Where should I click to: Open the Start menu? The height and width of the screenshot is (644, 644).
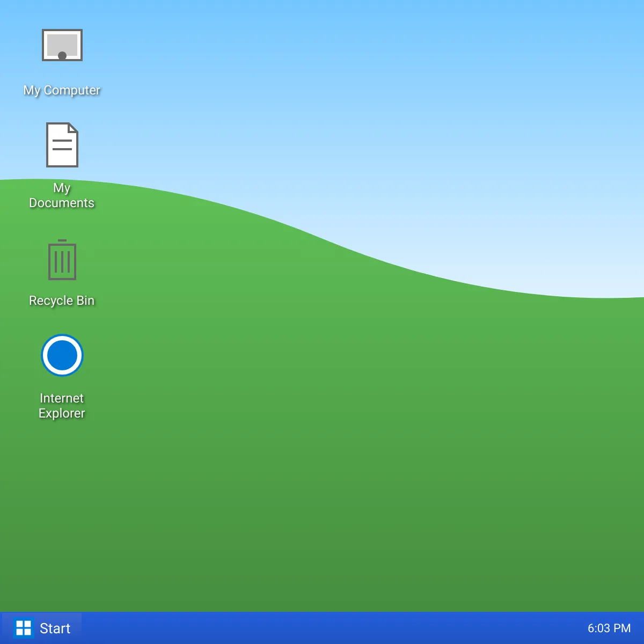point(42,628)
